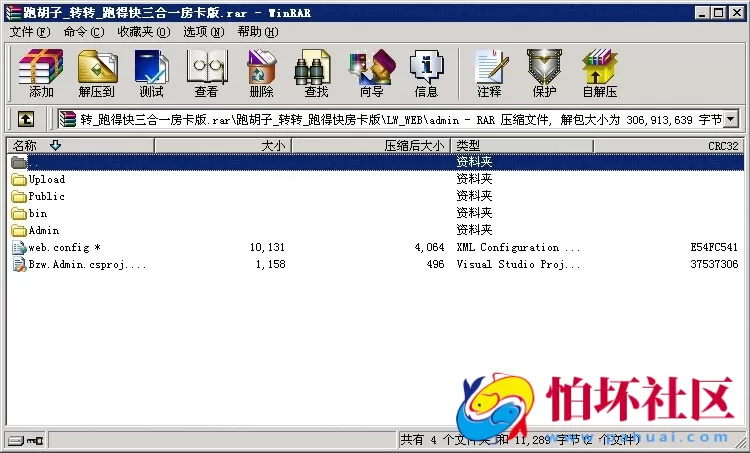Click the Upload row type 资料夹
The width and height of the screenshot is (750, 453).
pyautogui.click(x=474, y=179)
